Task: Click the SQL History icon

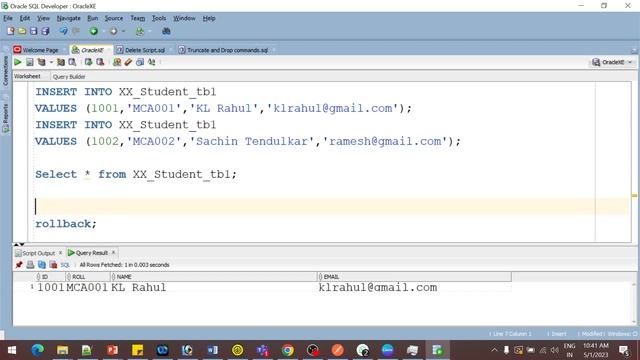Action: (x=140, y=62)
